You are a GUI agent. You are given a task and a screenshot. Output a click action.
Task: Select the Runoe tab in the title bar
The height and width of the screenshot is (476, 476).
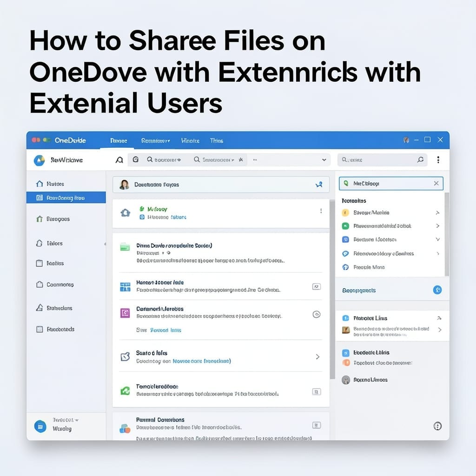(119, 140)
